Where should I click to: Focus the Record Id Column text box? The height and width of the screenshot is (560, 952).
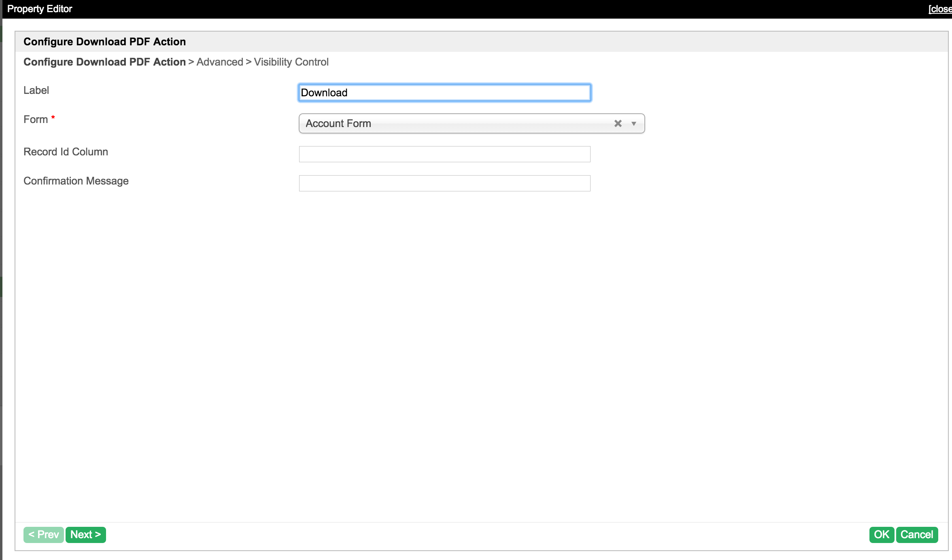(444, 154)
